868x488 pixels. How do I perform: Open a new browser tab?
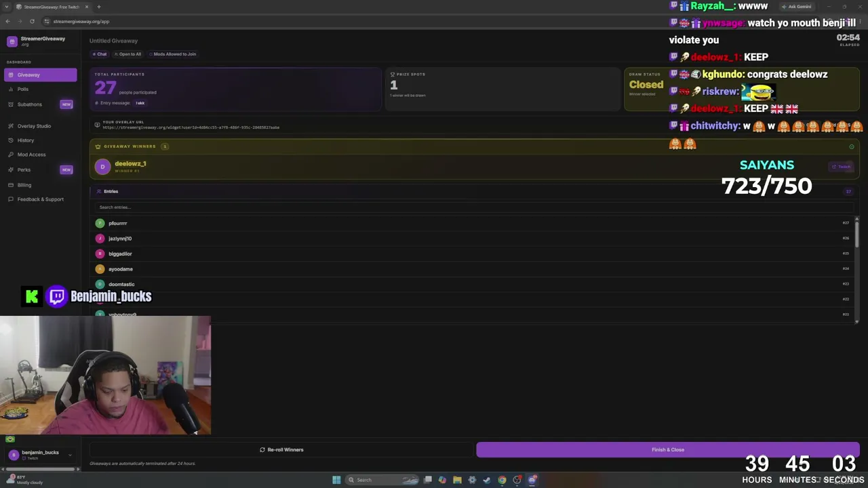pos(99,7)
